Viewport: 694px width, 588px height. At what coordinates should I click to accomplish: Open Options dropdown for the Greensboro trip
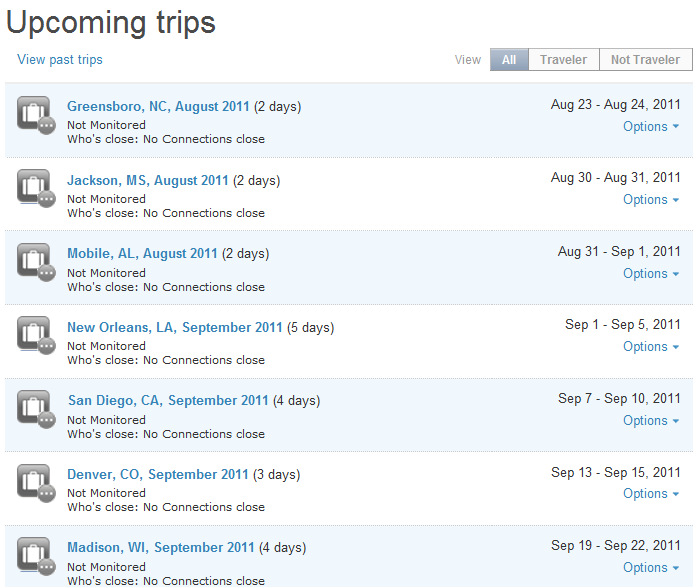point(651,127)
